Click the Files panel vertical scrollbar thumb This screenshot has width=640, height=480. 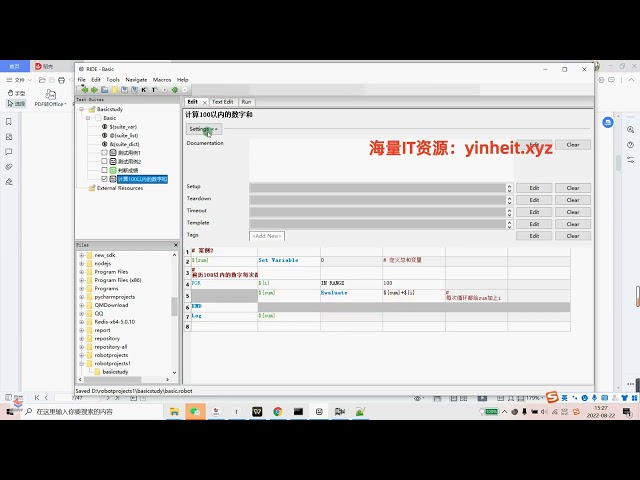[x=174, y=306]
